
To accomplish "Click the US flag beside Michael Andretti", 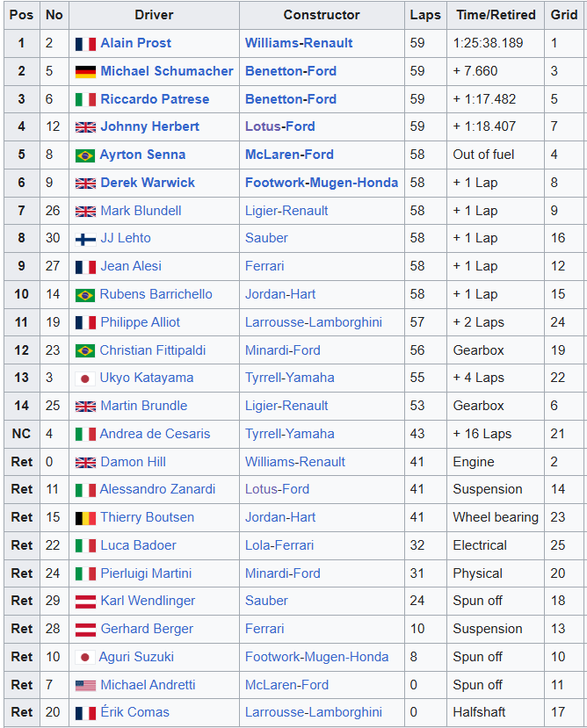I will [85, 685].
